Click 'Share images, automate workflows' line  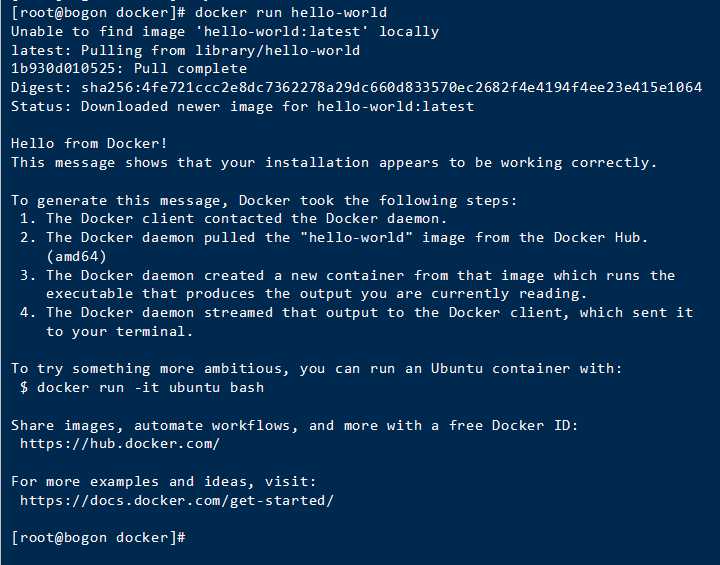(x=295, y=425)
